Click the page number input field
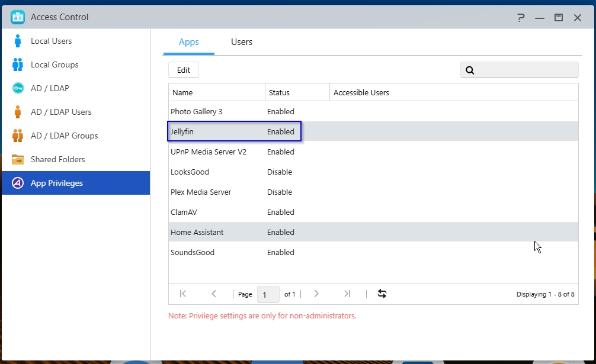The height and width of the screenshot is (364, 596). click(268, 295)
